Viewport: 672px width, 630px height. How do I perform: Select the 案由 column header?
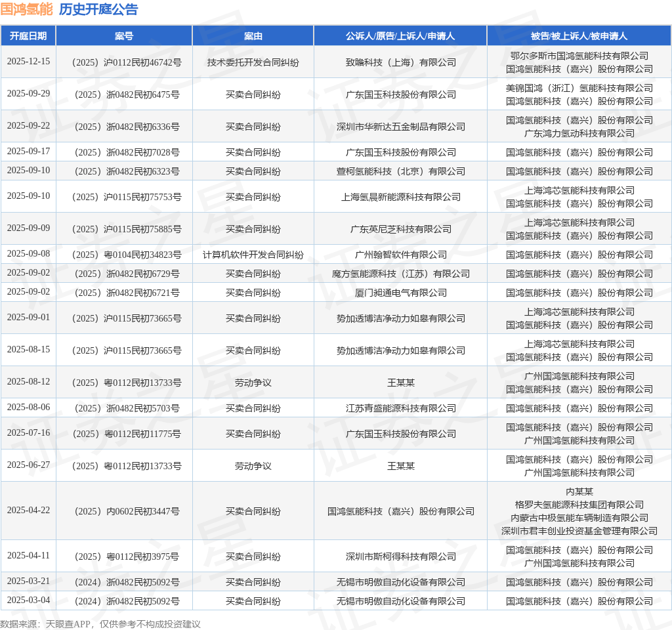point(253,36)
